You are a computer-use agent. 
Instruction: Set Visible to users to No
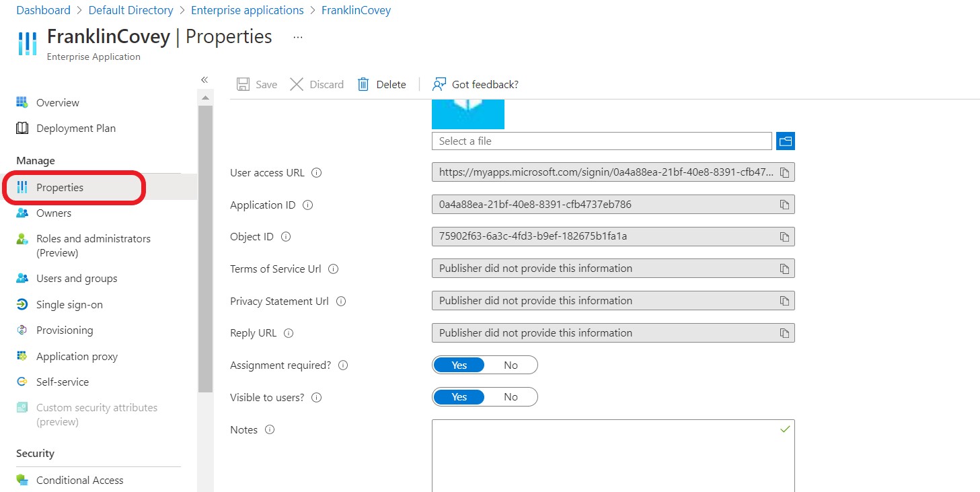[511, 396]
